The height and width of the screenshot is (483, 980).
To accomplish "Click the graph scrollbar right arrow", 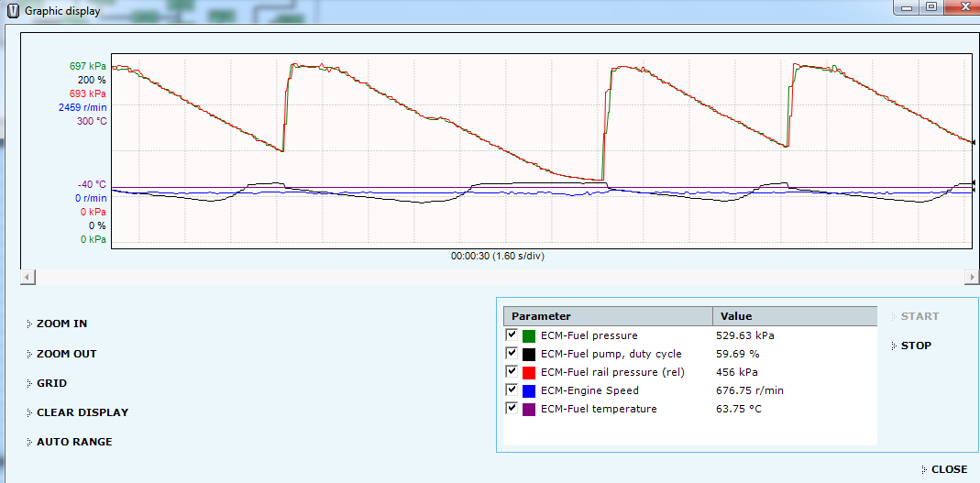I will (971, 277).
